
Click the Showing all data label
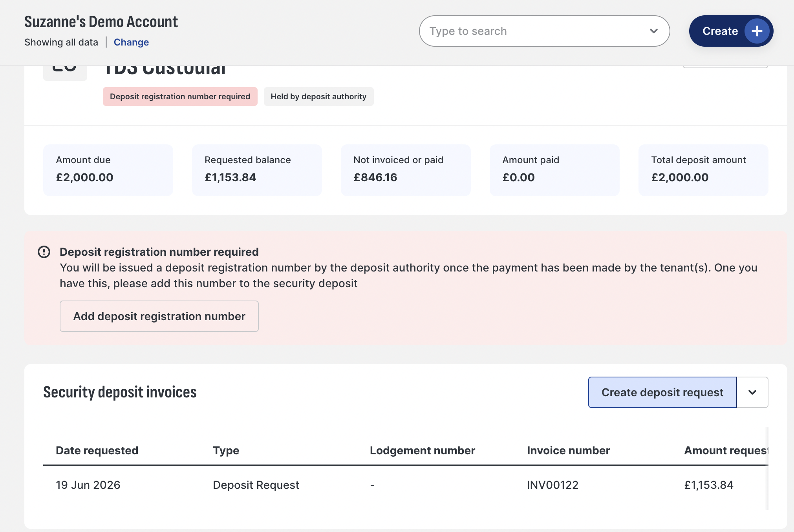(x=61, y=42)
